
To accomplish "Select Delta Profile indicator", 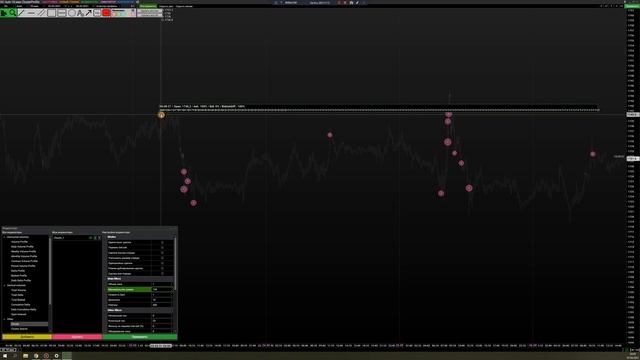I will (x=18, y=271).
